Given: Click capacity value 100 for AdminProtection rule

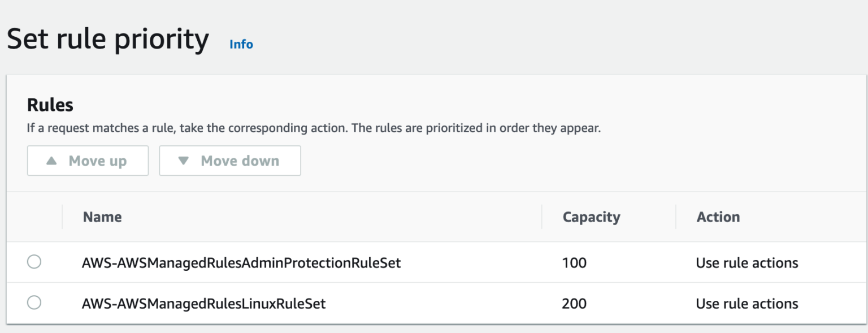Looking at the screenshot, I should click(574, 262).
